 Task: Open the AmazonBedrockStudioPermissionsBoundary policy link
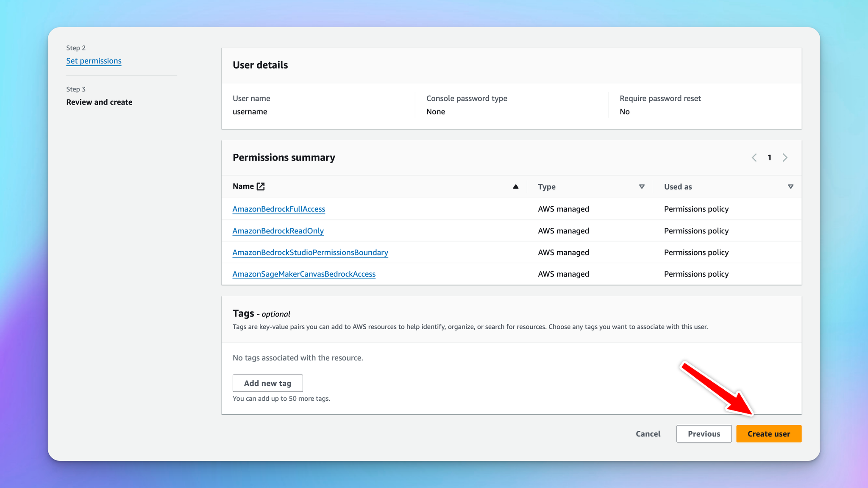310,252
